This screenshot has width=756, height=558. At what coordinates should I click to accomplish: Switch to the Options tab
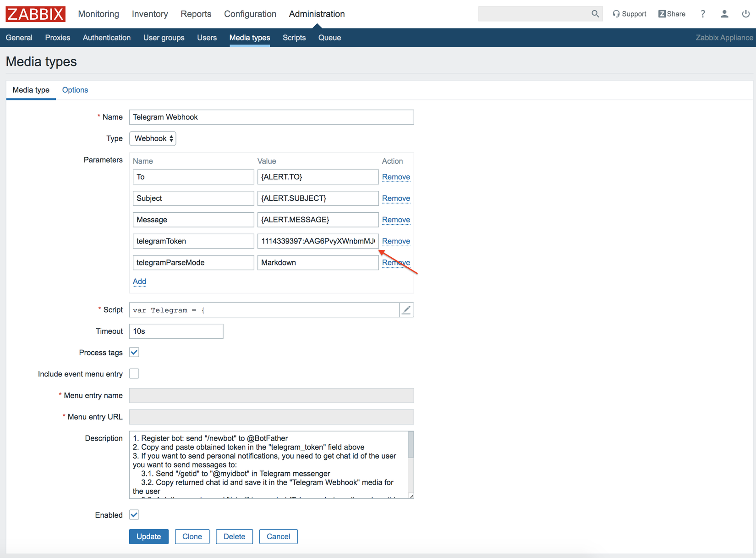(75, 90)
